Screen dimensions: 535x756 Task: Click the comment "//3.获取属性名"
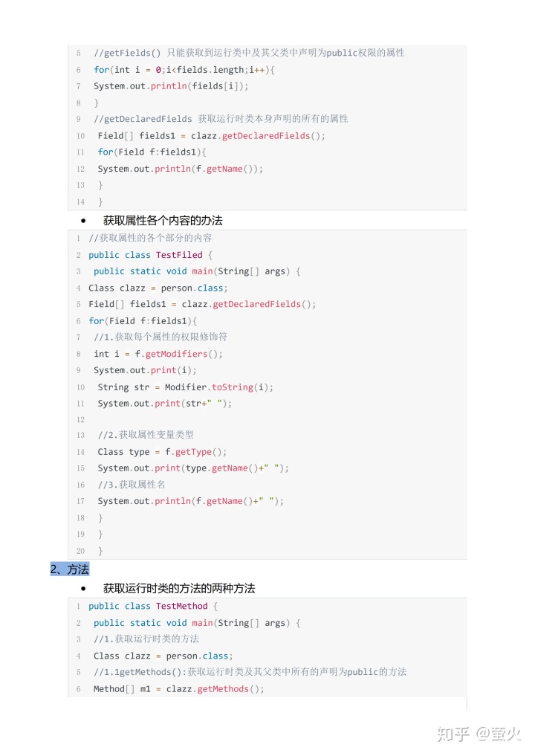pyautogui.click(x=132, y=485)
